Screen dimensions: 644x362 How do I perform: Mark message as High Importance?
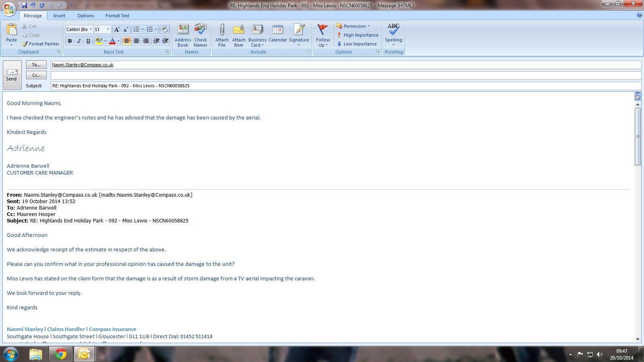pos(357,35)
